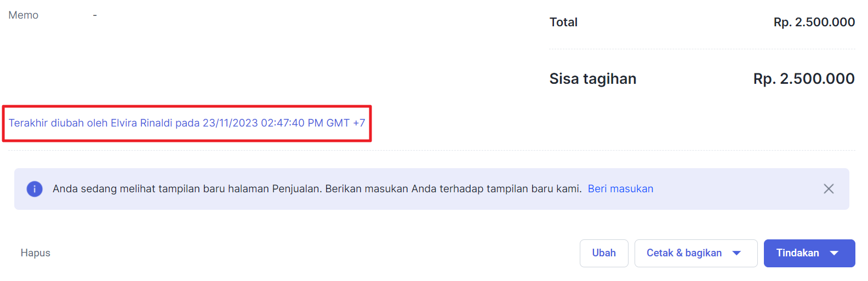The image size is (868, 281).
Task: Click the Total label
Action: (563, 22)
